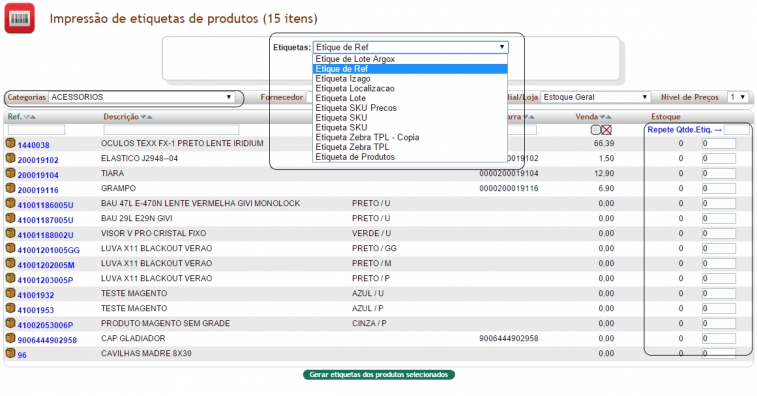Click the Estoque column header
The height and width of the screenshot is (396, 757).
coord(666,117)
